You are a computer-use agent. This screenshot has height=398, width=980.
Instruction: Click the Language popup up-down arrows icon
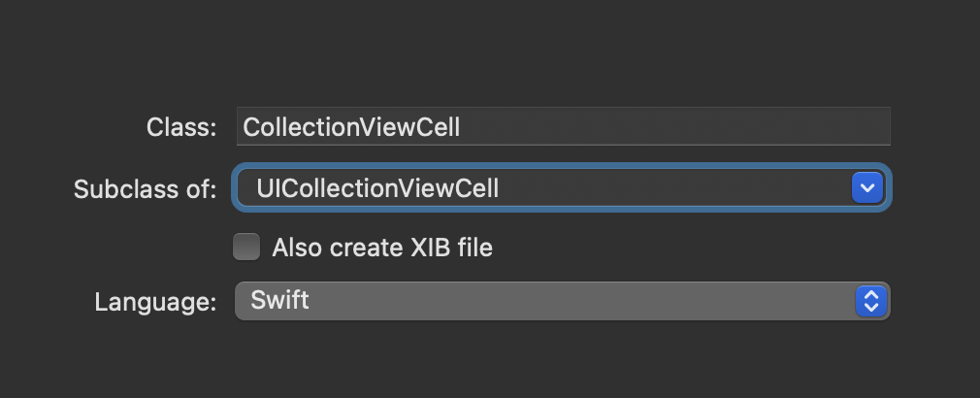870,300
